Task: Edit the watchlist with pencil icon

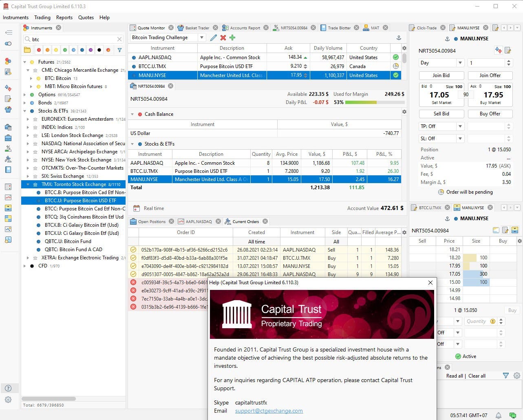Action: (214, 38)
